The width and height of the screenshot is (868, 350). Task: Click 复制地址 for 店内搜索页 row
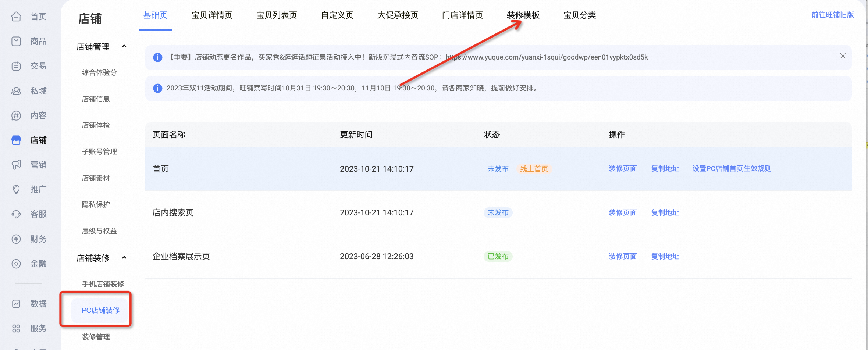[x=665, y=213]
